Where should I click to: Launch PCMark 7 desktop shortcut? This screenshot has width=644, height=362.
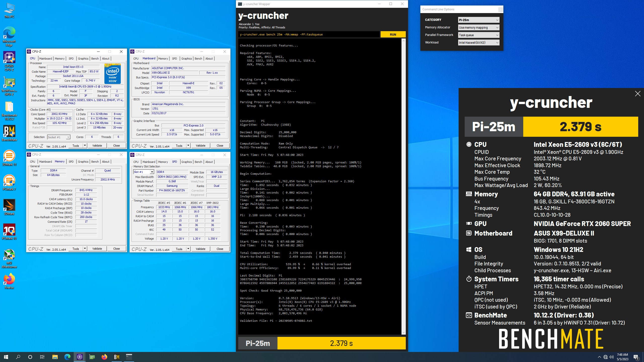[x=9, y=183]
